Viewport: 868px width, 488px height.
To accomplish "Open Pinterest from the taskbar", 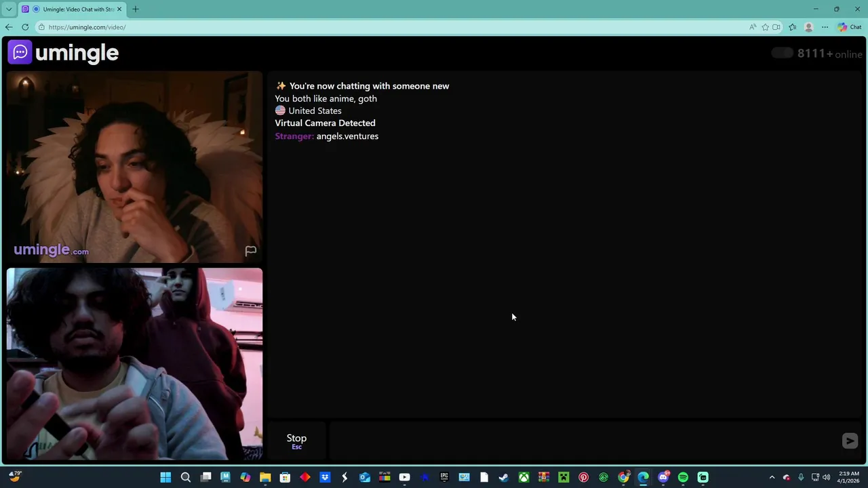I will click(583, 477).
